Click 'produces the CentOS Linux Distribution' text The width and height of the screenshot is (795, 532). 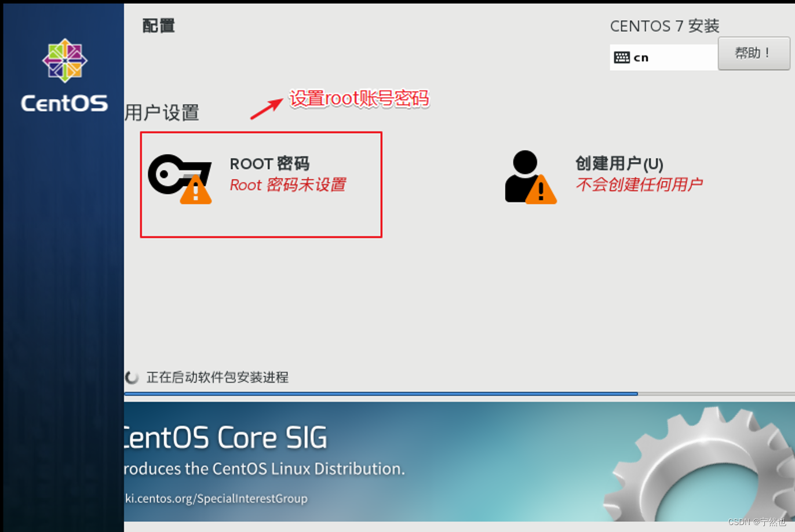[x=265, y=468]
